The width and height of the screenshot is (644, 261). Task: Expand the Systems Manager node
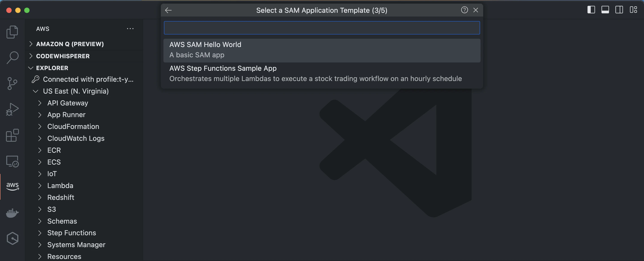coord(40,245)
